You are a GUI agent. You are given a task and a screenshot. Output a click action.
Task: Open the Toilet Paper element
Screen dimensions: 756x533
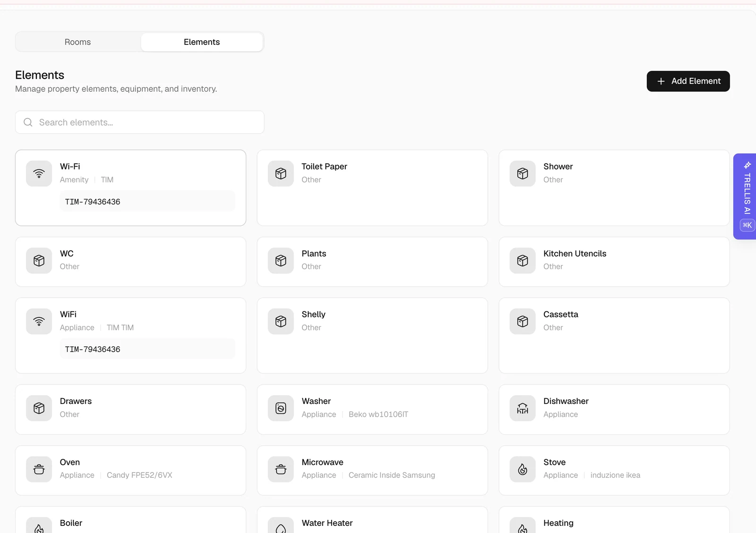(372, 188)
